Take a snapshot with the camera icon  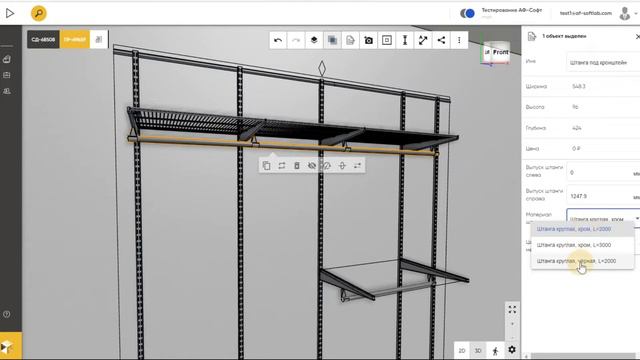pos(369,40)
